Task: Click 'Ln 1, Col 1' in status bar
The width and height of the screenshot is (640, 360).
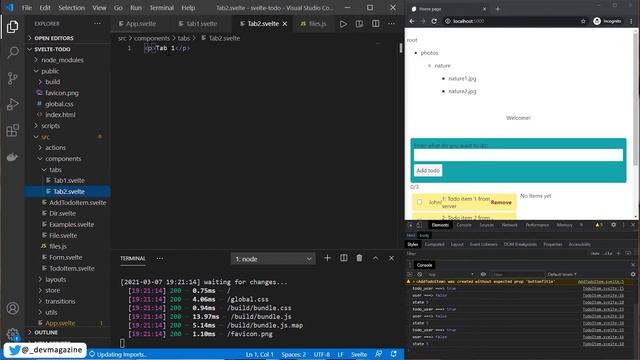Action: point(260,354)
